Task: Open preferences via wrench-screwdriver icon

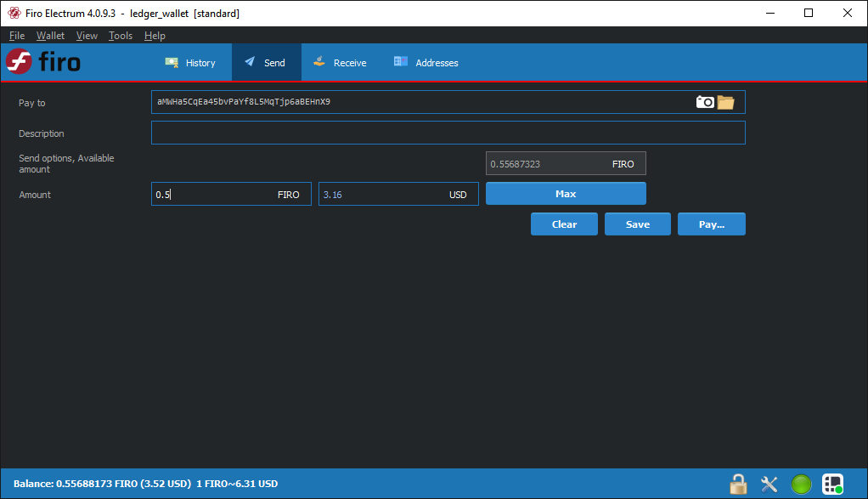Action: 769,484
